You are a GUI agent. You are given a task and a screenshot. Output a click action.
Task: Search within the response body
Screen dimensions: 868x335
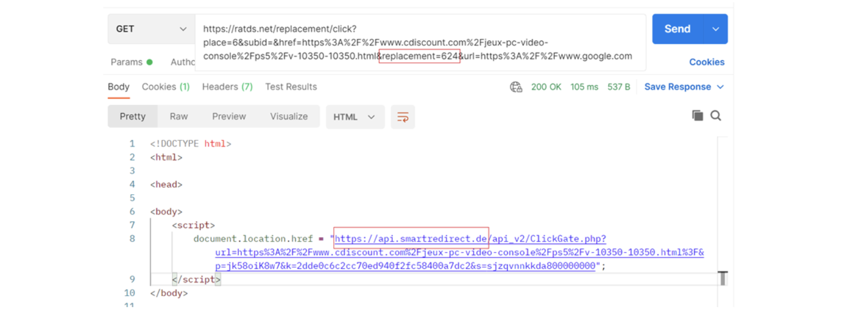(716, 115)
